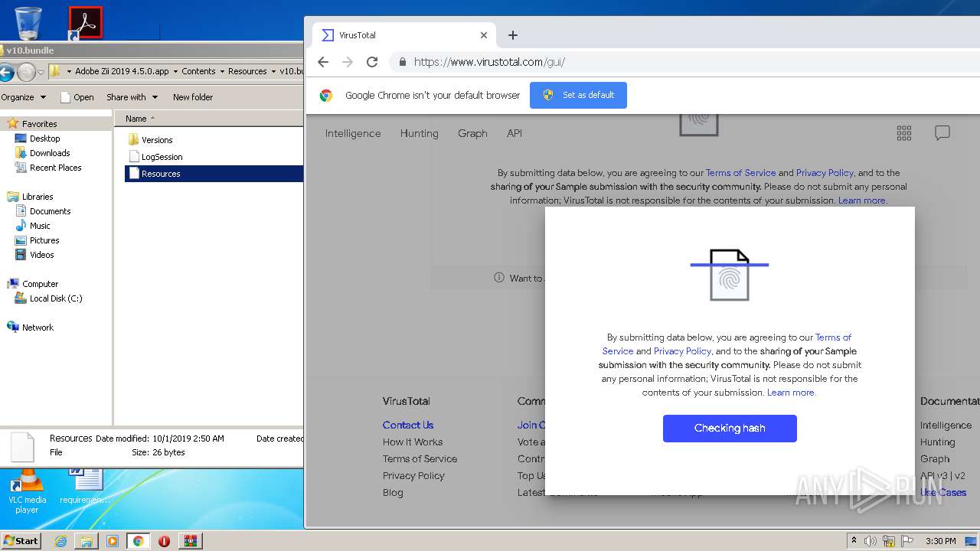The height and width of the screenshot is (551, 980).
Task: Click the Explorer back arrow button
Action: click(x=7, y=72)
